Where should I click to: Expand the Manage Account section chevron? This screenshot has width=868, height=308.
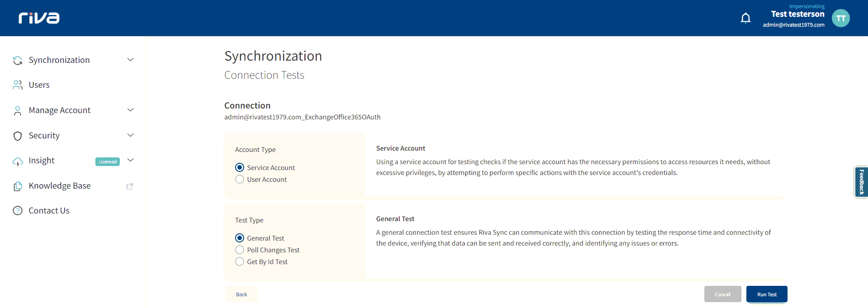131,110
